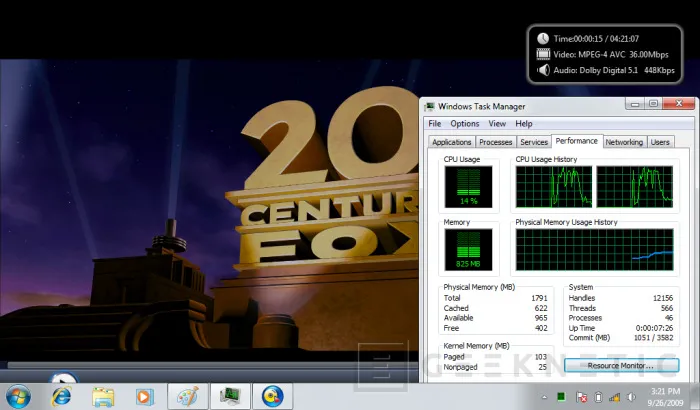Click the Resource Monitor button

click(x=621, y=365)
